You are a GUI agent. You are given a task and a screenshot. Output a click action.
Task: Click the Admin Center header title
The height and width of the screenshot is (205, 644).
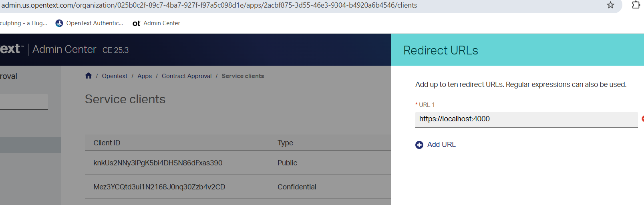64,49
